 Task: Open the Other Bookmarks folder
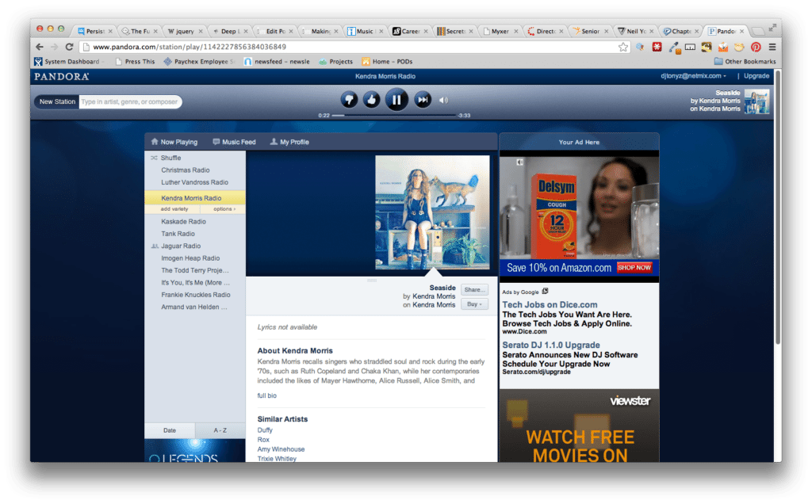745,62
